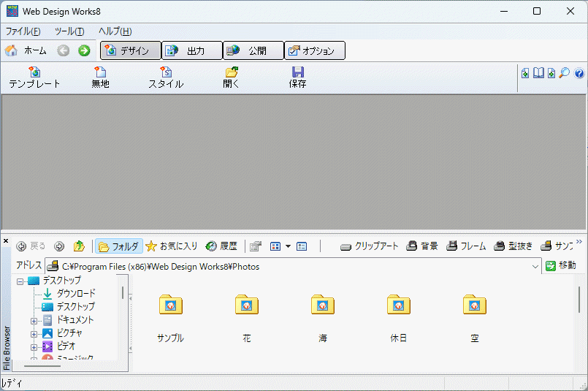Expand the ビデオ tree node

click(34, 347)
